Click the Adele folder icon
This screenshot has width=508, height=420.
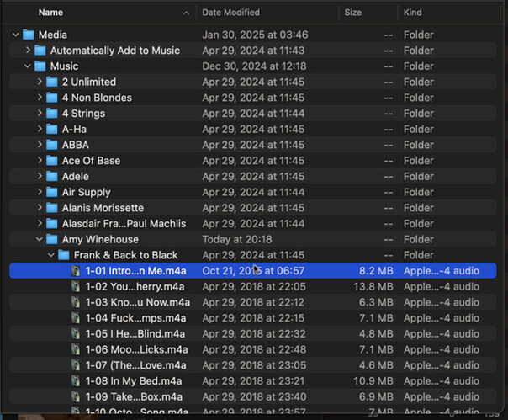[52, 176]
